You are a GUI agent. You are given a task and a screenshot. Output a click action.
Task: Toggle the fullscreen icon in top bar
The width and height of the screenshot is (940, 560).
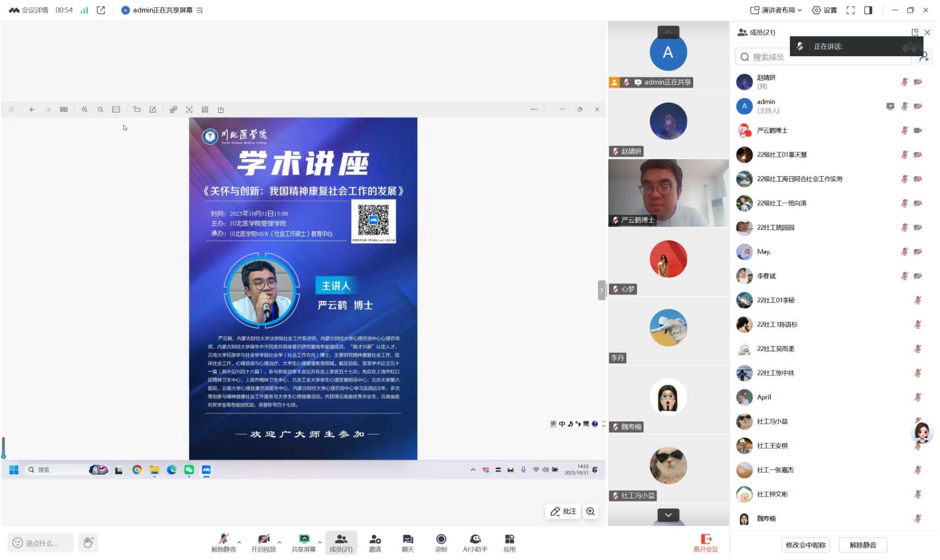tap(850, 10)
